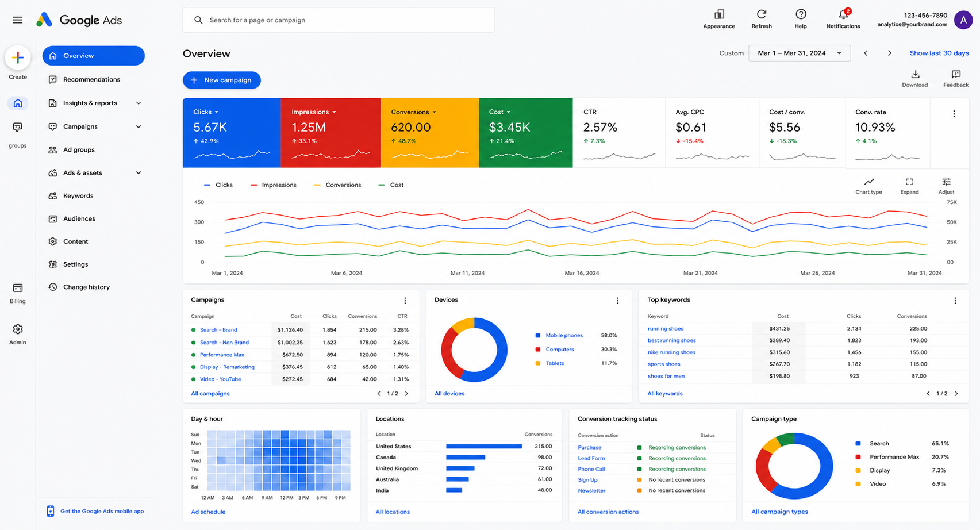The height and width of the screenshot is (530, 980).
Task: Open Settings in the sidebar
Action: pyautogui.click(x=75, y=264)
